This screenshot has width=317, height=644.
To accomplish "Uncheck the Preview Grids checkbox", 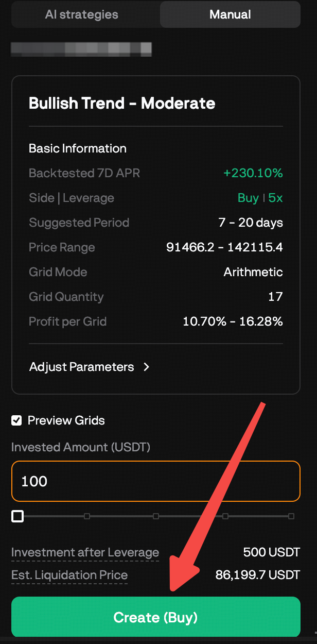I will tap(17, 420).
